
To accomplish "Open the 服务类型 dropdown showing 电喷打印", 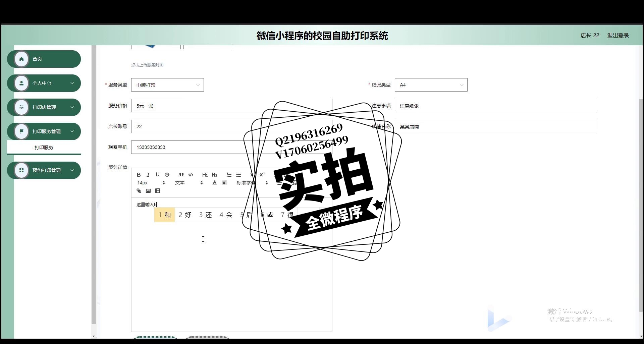I will point(167,85).
